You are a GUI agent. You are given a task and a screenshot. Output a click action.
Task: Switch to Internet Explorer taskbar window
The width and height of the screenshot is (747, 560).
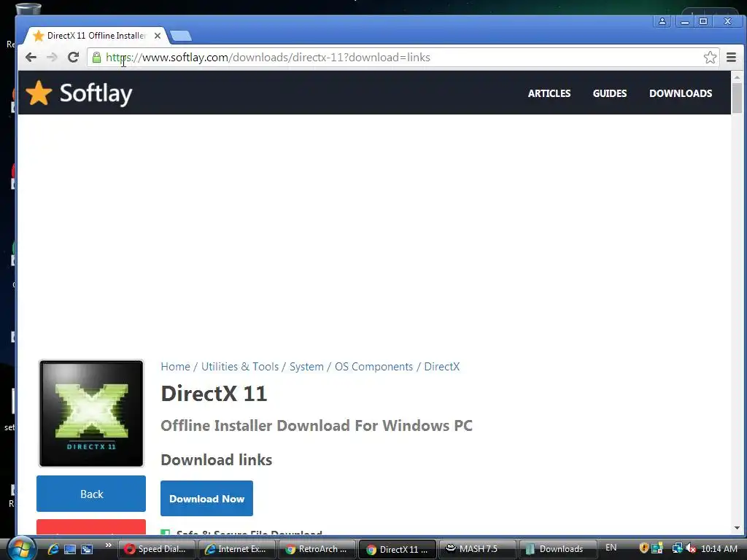(237, 549)
